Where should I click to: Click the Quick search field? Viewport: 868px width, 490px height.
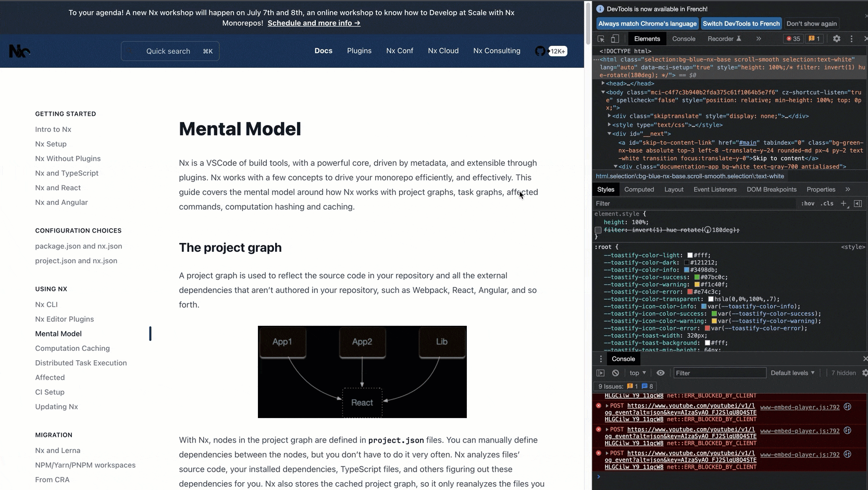pos(170,51)
